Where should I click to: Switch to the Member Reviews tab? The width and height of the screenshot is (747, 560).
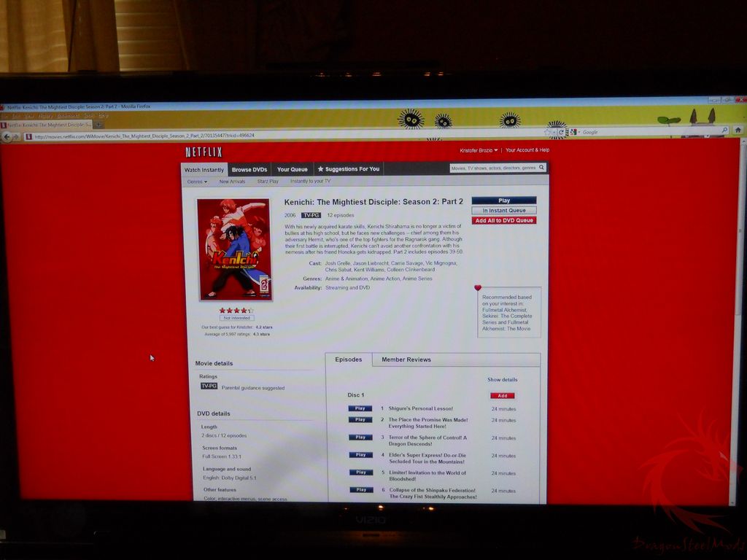406,359
